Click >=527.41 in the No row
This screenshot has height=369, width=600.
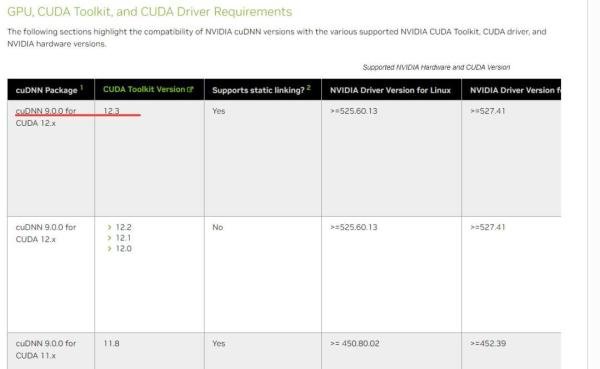tap(488, 227)
